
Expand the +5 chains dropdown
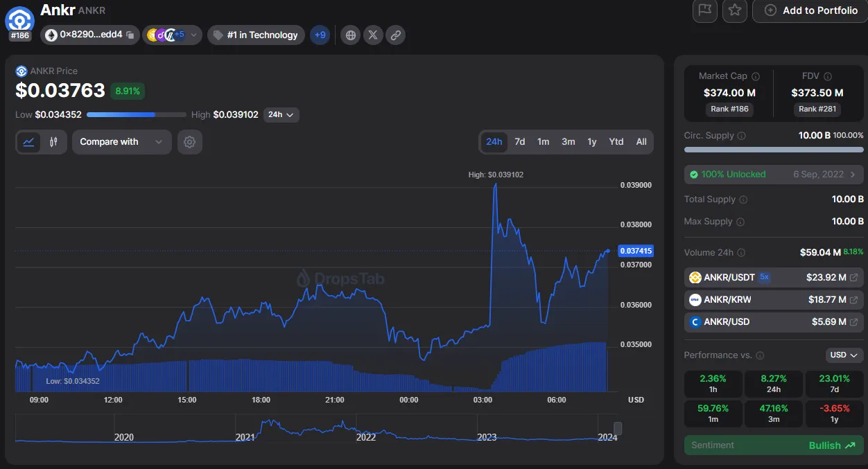(x=173, y=35)
